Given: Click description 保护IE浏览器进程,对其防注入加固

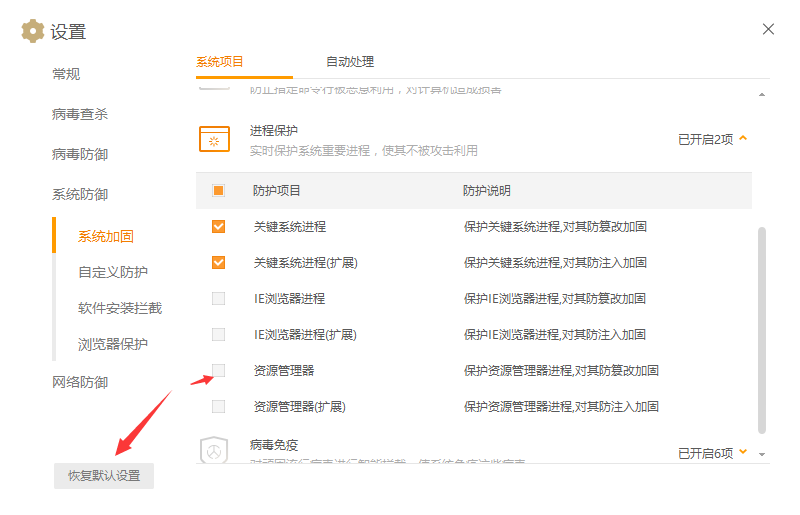Looking at the screenshot, I should [x=555, y=335].
